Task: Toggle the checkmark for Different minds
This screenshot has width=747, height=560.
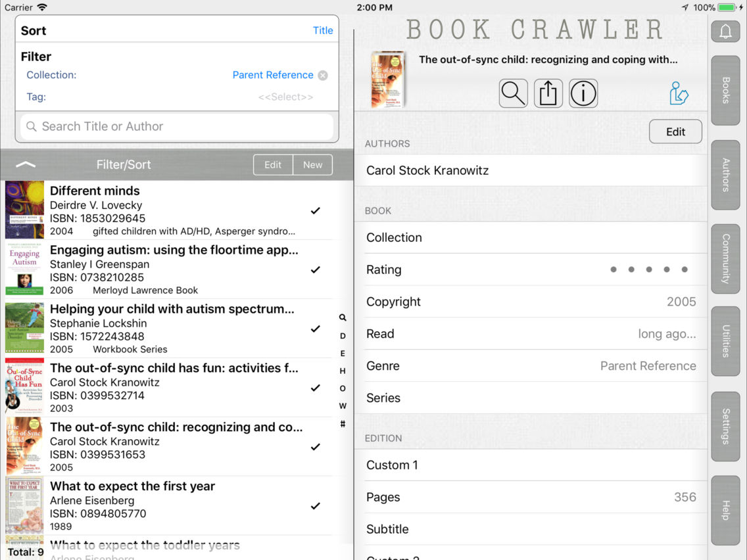Action: [315, 210]
